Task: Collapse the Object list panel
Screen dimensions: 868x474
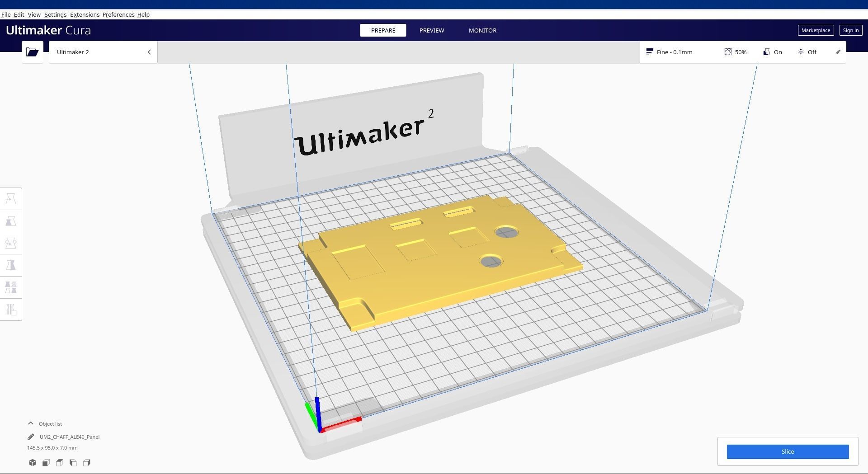Action: click(31, 423)
